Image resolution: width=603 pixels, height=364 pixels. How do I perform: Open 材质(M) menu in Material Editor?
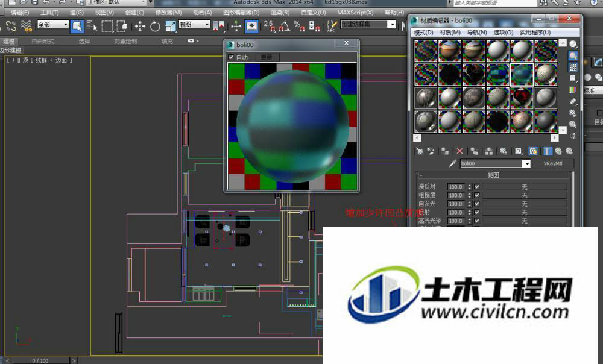pyautogui.click(x=450, y=33)
